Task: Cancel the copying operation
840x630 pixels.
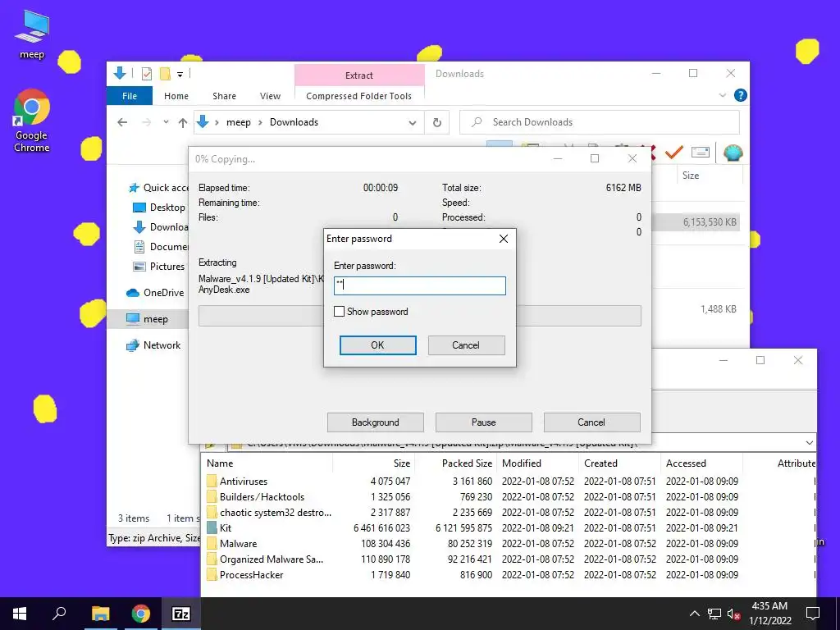Action: 591,422
